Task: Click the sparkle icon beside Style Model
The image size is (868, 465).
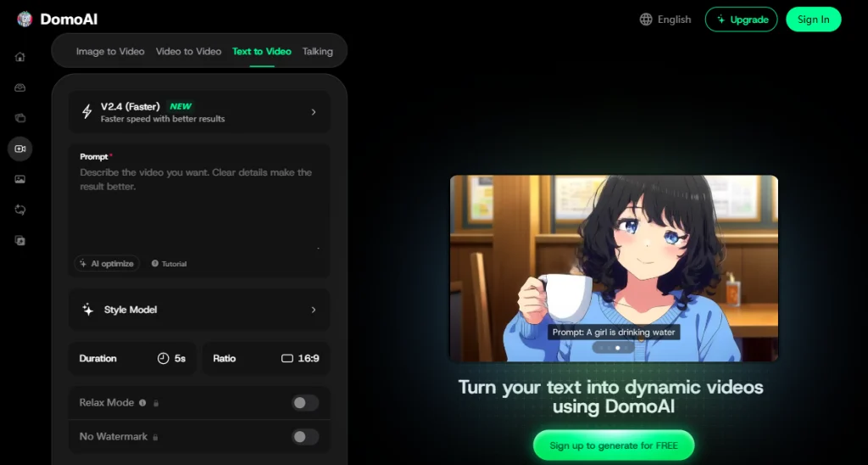Action: click(x=87, y=309)
